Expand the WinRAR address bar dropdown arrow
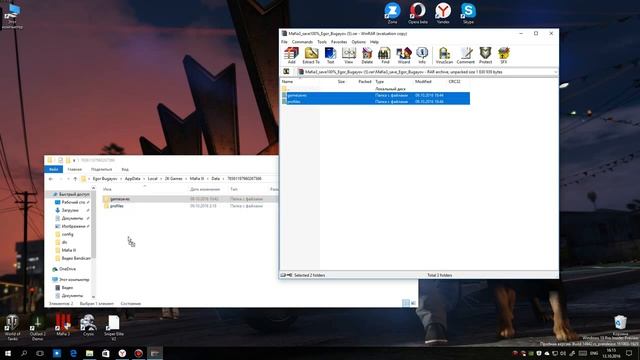 click(x=555, y=72)
